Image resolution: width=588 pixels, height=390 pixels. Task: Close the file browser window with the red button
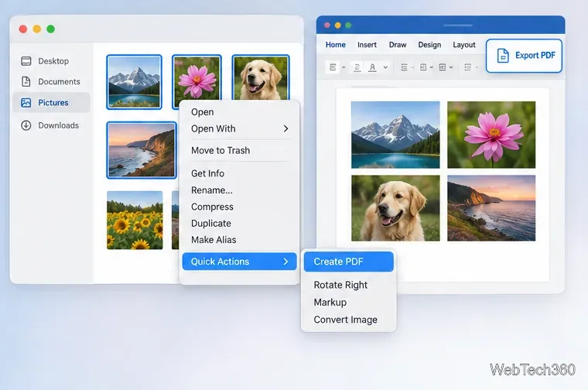coord(23,29)
